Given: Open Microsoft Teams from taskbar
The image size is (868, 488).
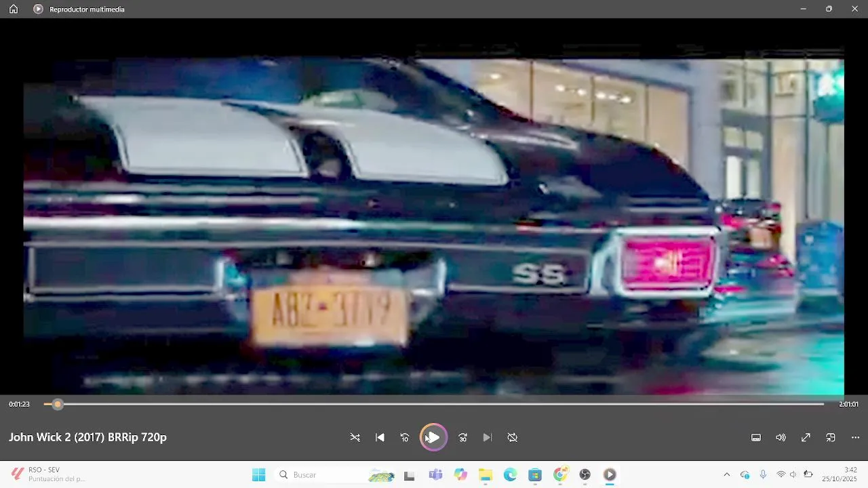Looking at the screenshot, I should coord(435,474).
